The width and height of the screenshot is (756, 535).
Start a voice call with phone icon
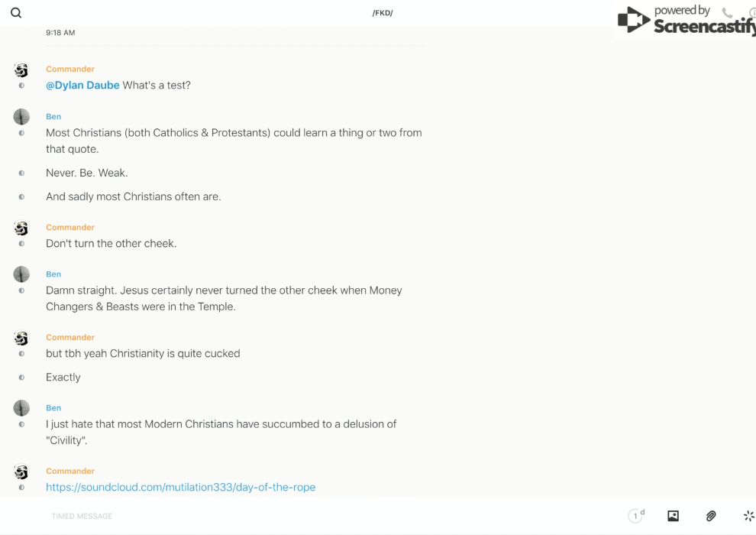click(x=727, y=13)
